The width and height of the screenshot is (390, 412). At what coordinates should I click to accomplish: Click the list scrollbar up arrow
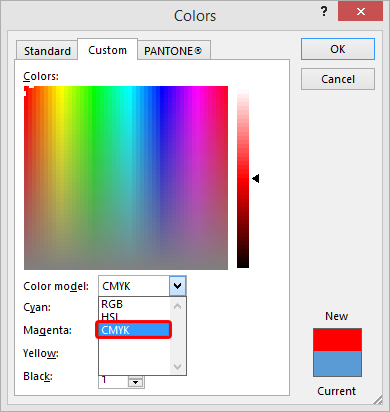[178, 306]
